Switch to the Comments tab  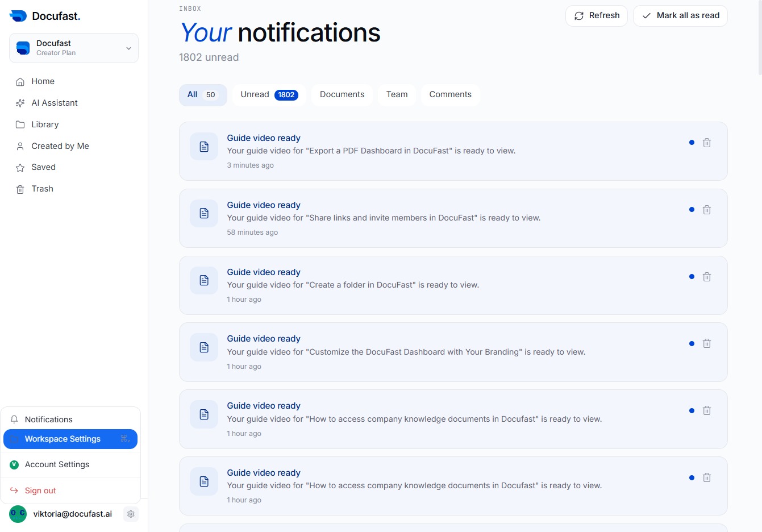point(450,95)
